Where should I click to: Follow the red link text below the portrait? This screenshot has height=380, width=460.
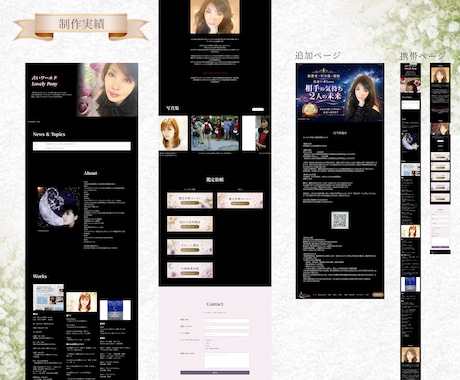(x=215, y=73)
